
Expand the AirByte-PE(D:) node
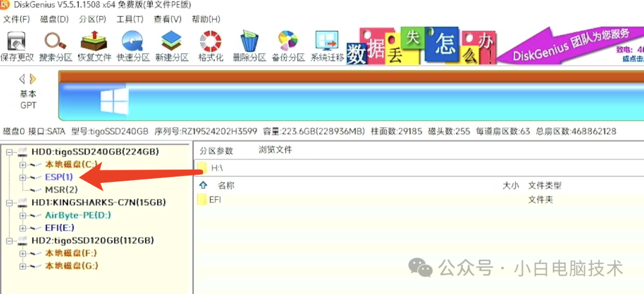[x=23, y=215]
